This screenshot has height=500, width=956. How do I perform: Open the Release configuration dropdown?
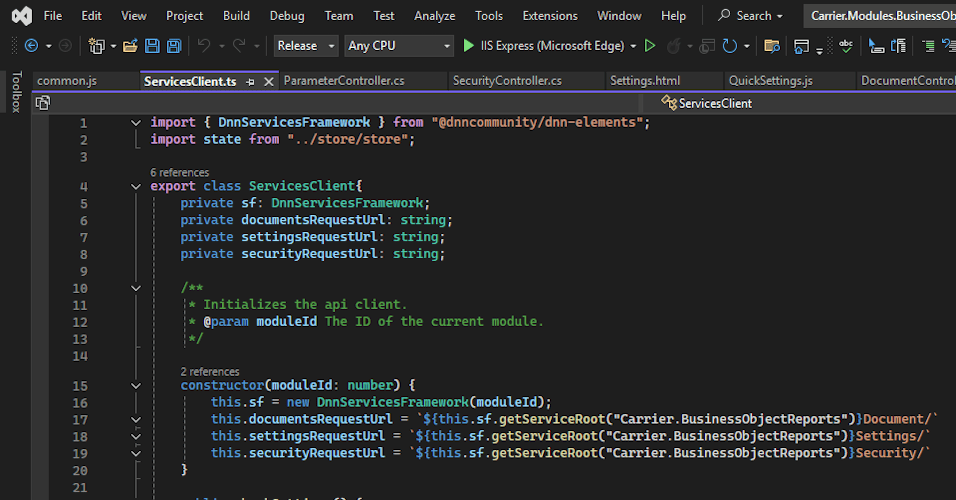coord(304,46)
